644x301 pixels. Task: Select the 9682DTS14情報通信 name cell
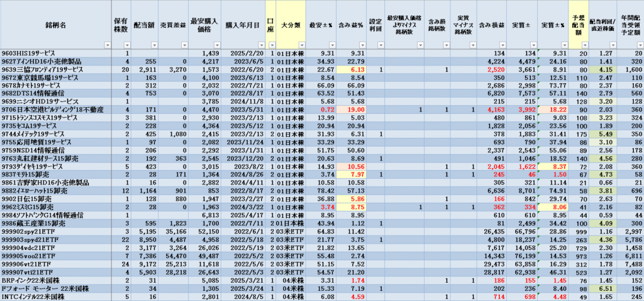pos(56,93)
